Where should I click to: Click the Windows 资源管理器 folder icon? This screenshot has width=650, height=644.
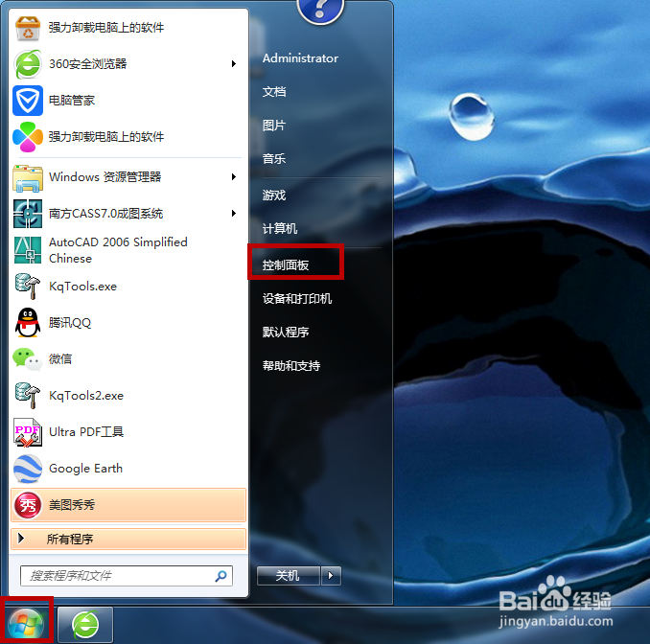click(x=28, y=178)
